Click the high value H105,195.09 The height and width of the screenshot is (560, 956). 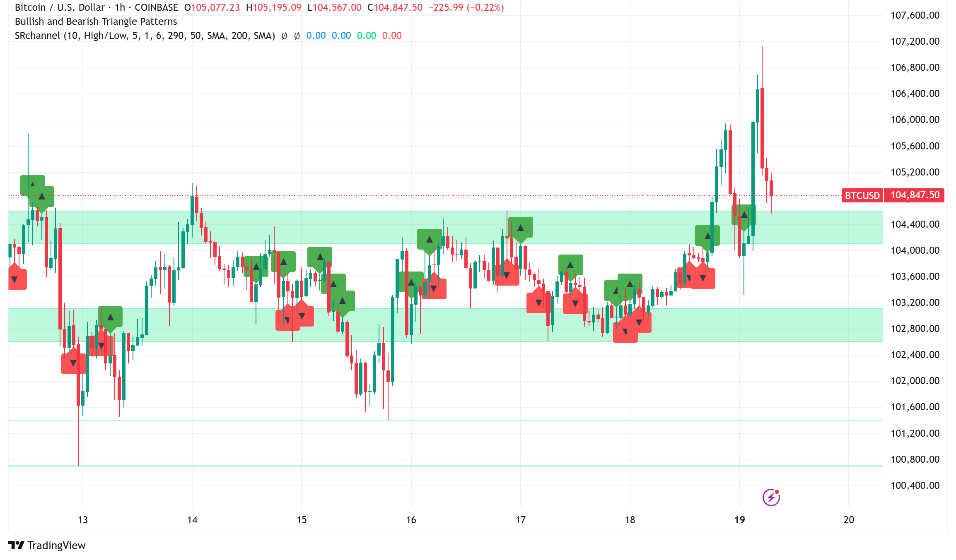[x=273, y=7]
